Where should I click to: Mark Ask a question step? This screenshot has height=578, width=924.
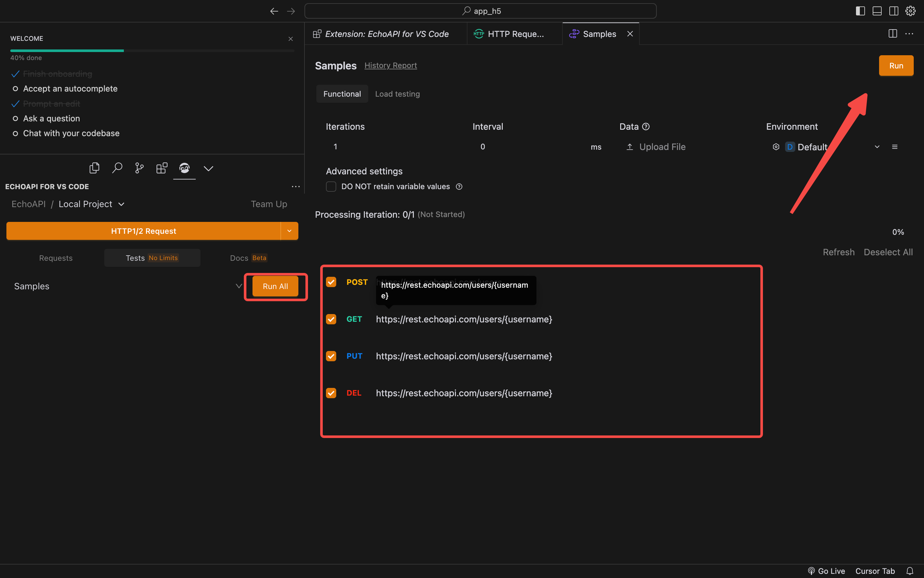tap(15, 118)
